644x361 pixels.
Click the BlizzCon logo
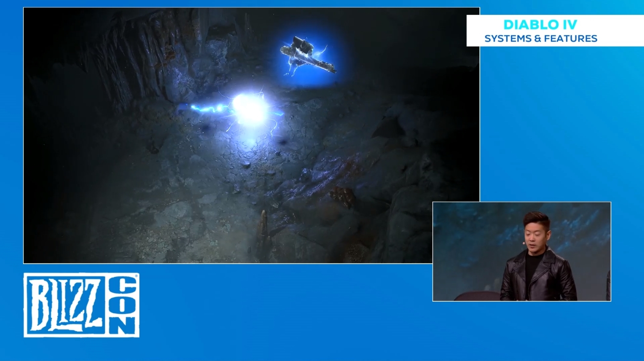click(x=81, y=305)
